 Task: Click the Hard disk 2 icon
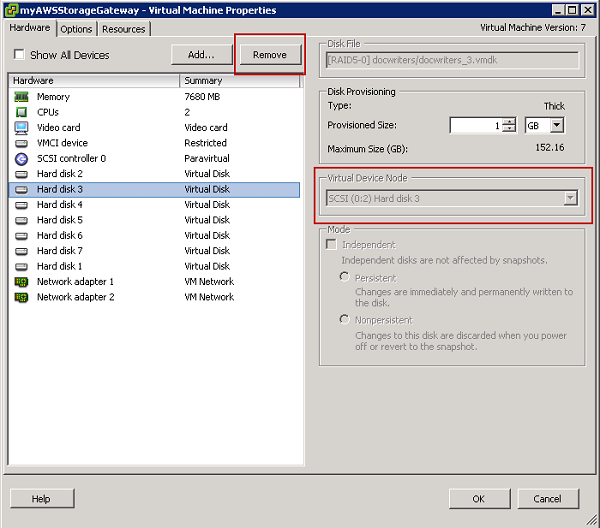click(21, 174)
